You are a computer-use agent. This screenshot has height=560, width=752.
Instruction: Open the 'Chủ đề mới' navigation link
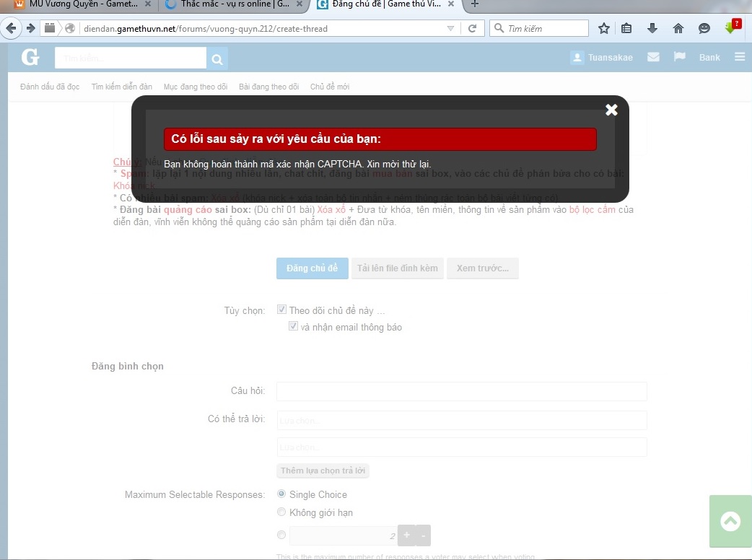[330, 87]
